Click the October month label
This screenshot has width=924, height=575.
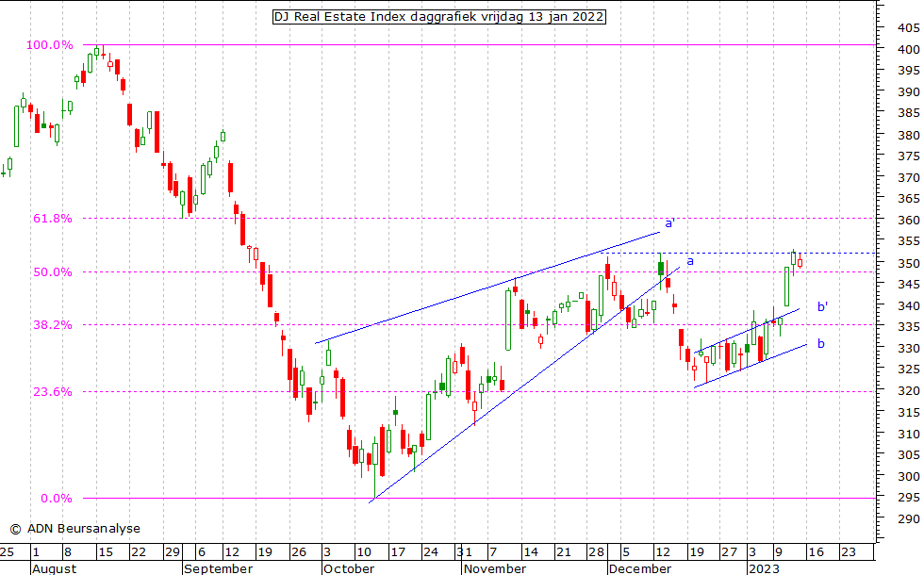coord(349,568)
